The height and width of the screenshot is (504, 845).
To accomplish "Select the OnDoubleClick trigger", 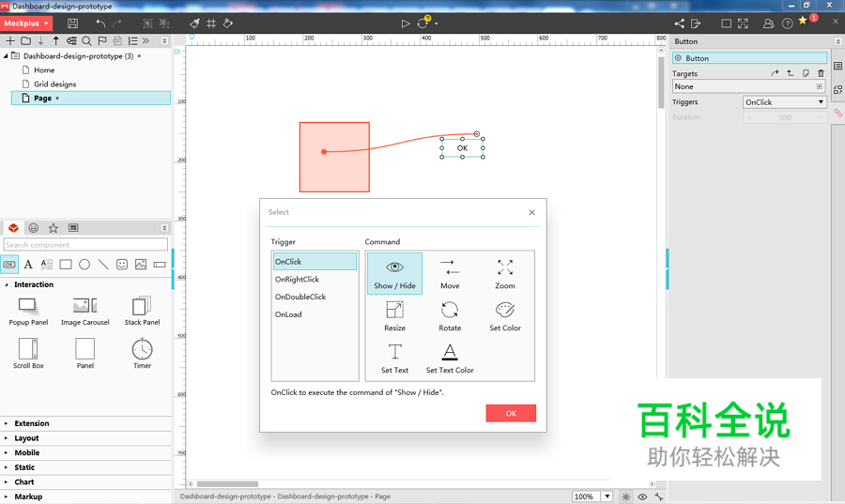I will (x=300, y=297).
